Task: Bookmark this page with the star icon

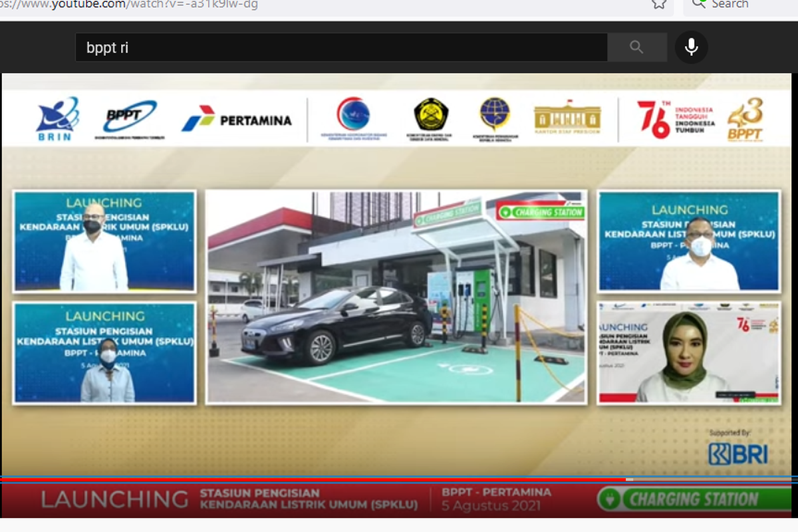Action: point(658,4)
